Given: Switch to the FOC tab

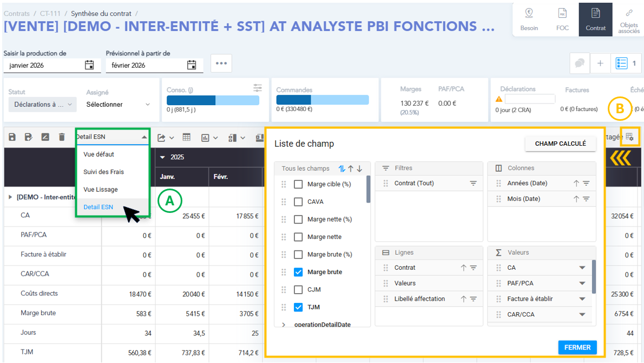Looking at the screenshot, I should 562,20.
